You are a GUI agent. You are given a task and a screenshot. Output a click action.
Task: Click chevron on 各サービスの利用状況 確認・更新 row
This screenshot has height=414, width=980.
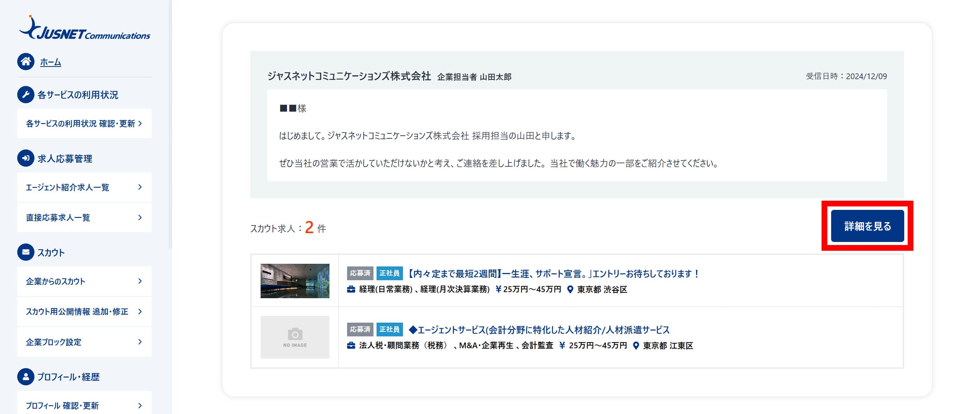coord(140,123)
